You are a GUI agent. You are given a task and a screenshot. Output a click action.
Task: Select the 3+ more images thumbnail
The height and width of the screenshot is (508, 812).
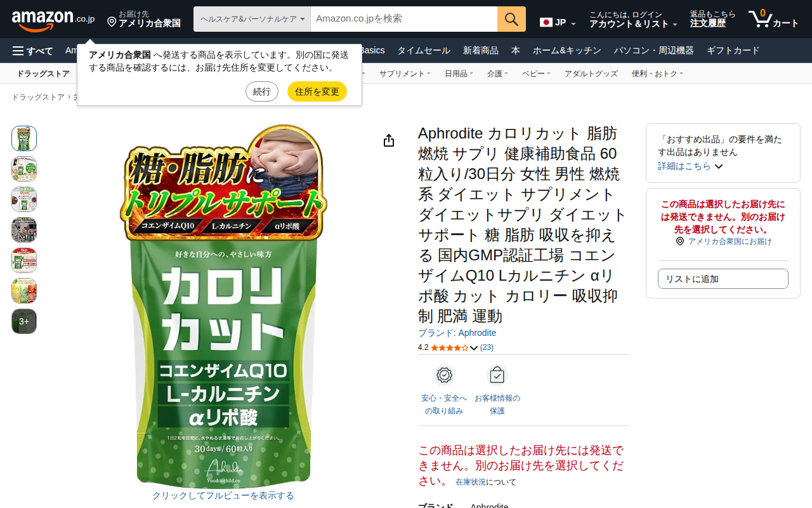point(24,321)
